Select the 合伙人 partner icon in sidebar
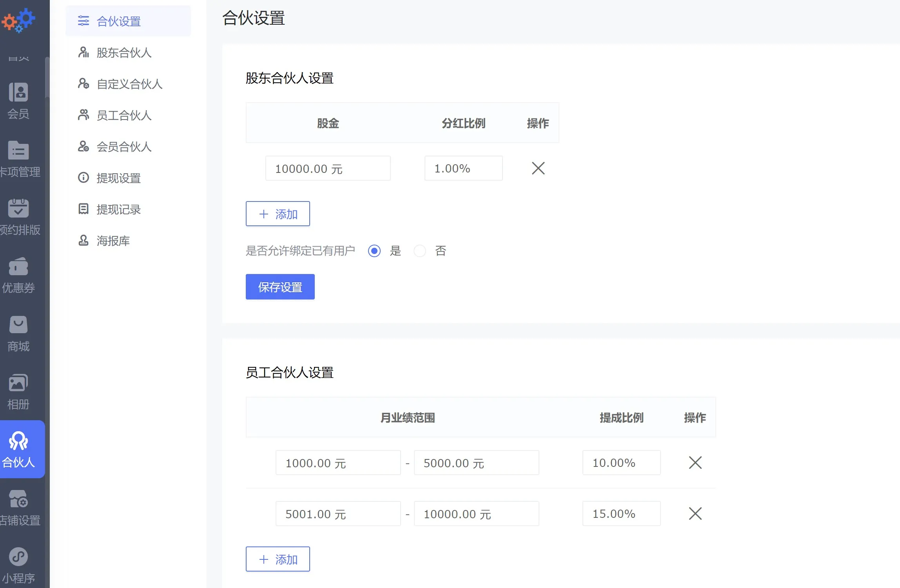The image size is (900, 588). click(18, 441)
